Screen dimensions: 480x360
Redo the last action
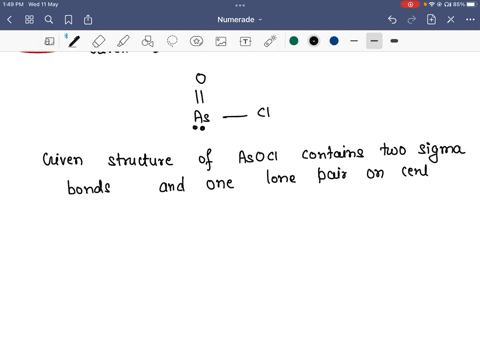click(x=412, y=20)
